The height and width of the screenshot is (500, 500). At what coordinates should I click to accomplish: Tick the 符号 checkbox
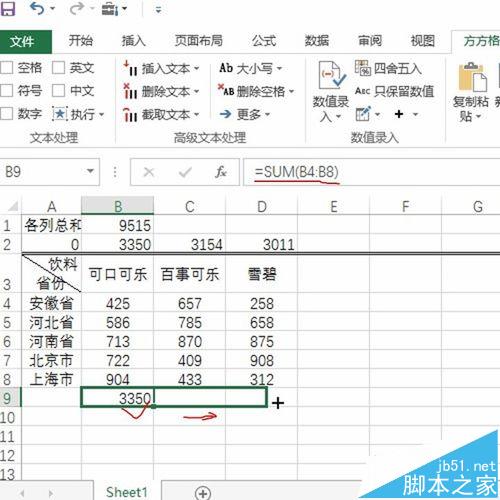click(7, 90)
